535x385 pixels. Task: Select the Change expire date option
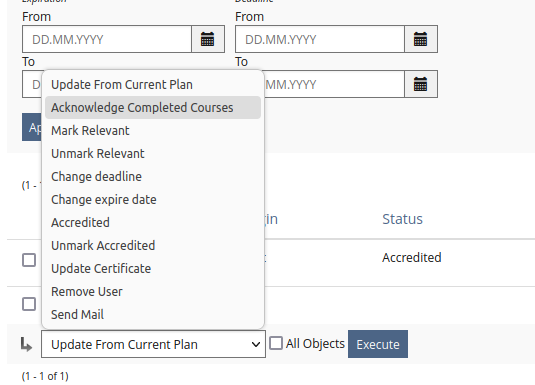(153, 199)
